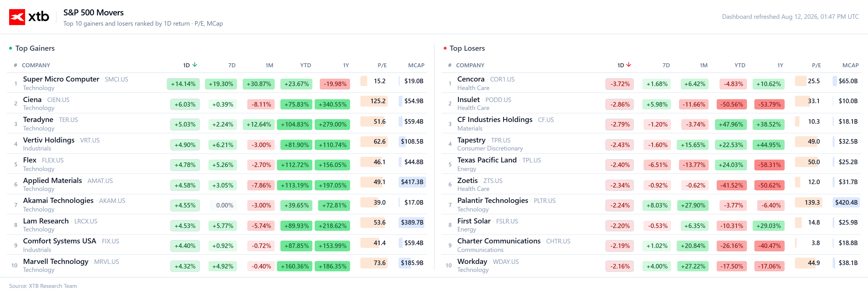
Task: Click the red dot beside Top Losers
Action: tap(445, 48)
